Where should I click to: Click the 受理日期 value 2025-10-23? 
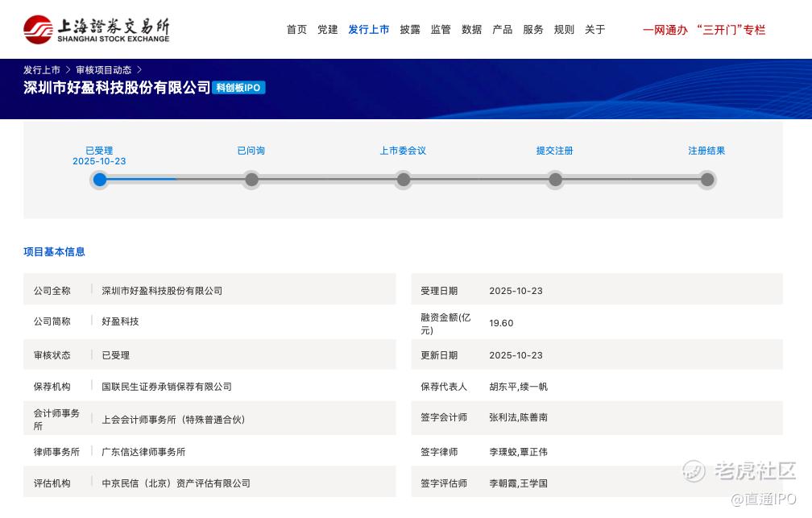point(516,291)
